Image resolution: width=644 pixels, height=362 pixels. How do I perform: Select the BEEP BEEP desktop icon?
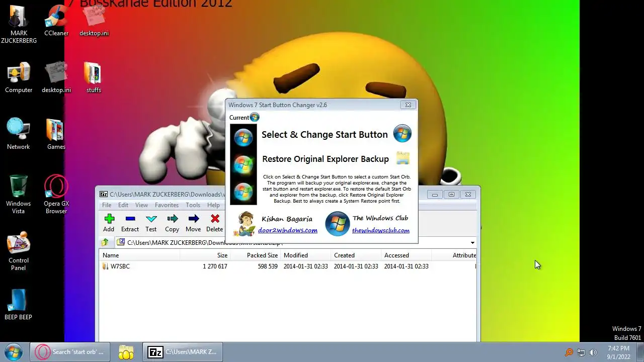pyautogui.click(x=19, y=305)
